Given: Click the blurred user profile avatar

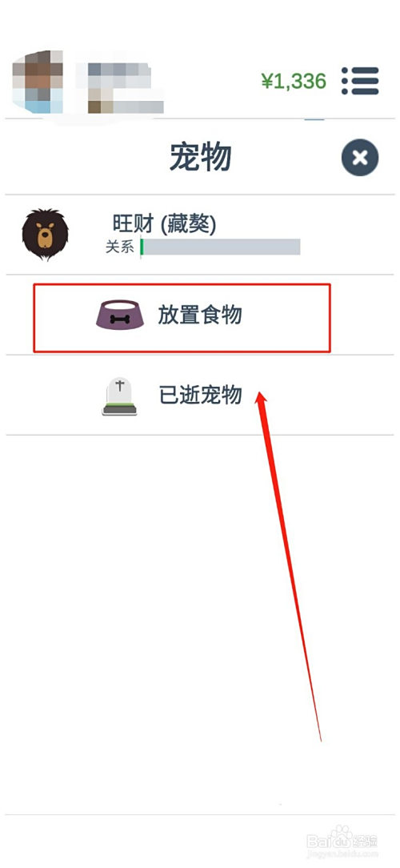Looking at the screenshot, I should tap(37, 81).
